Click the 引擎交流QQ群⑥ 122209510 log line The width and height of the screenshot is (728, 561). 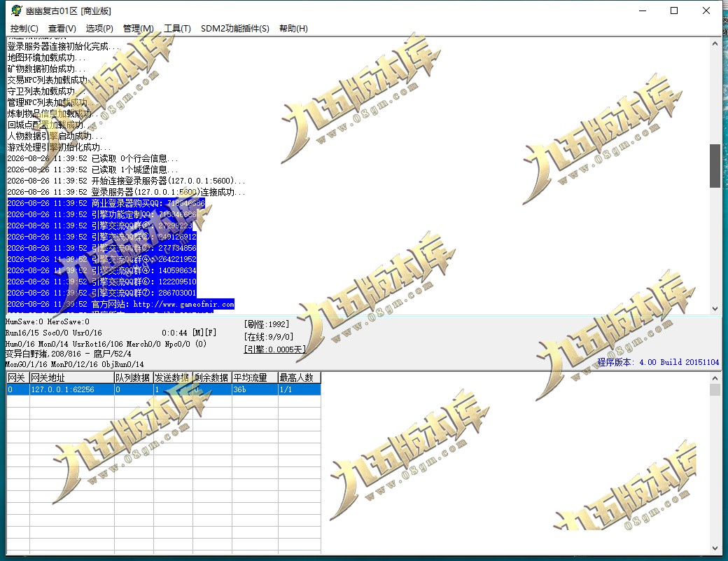(101, 282)
